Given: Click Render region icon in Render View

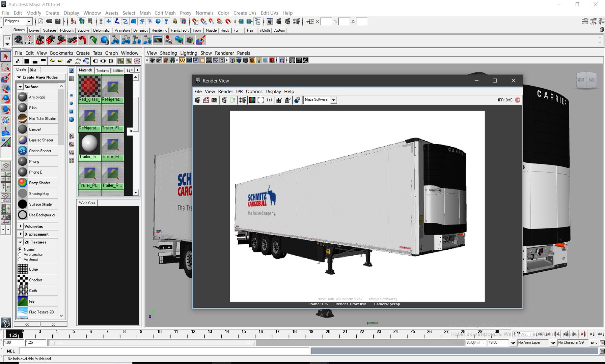Looking at the screenshot, I should coord(206,100).
